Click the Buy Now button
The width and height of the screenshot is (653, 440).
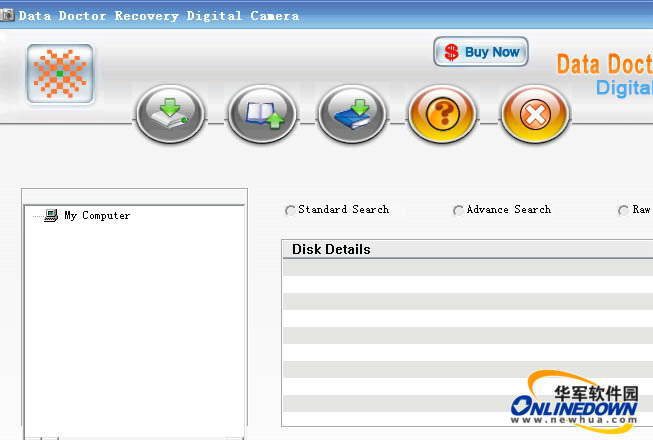(481, 52)
